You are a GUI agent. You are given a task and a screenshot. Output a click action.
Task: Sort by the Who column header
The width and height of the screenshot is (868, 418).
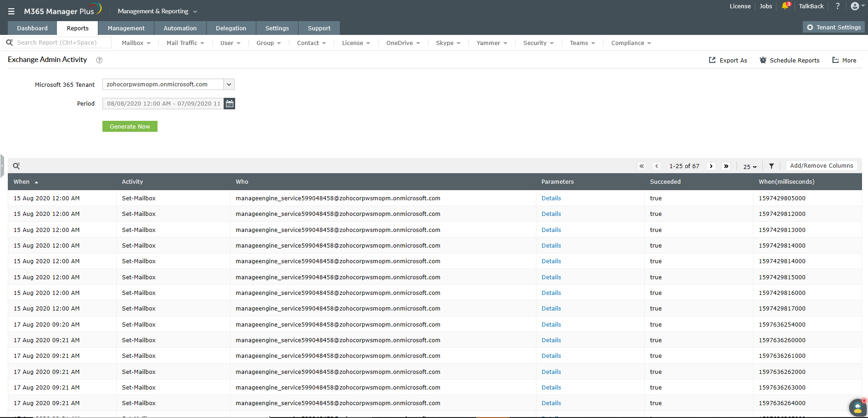coord(242,182)
